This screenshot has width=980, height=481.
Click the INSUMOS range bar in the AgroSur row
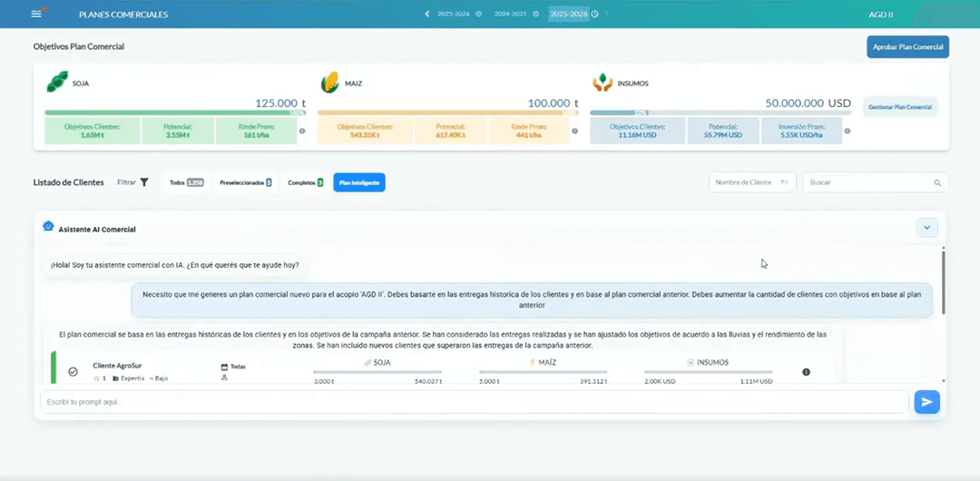(709, 372)
